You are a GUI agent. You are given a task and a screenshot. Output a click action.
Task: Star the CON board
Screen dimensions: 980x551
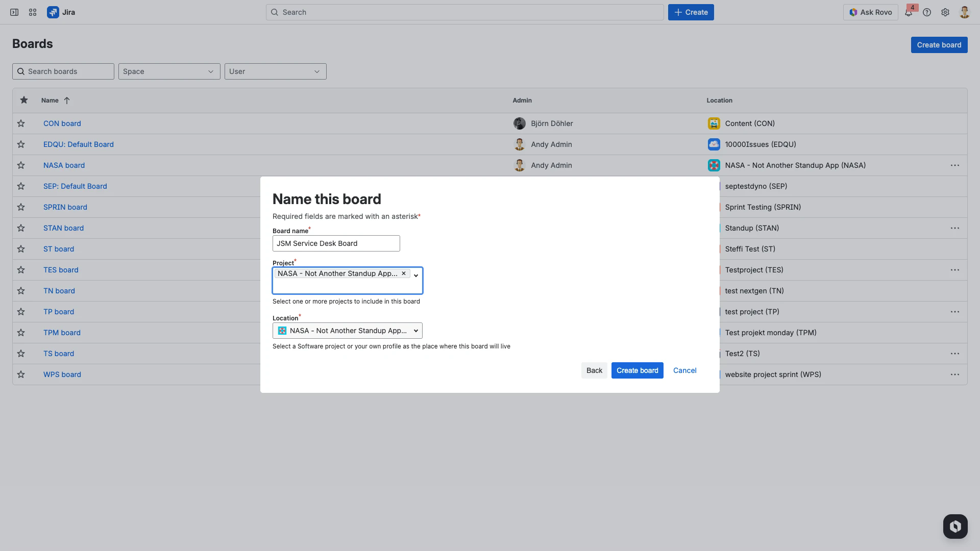(21, 123)
